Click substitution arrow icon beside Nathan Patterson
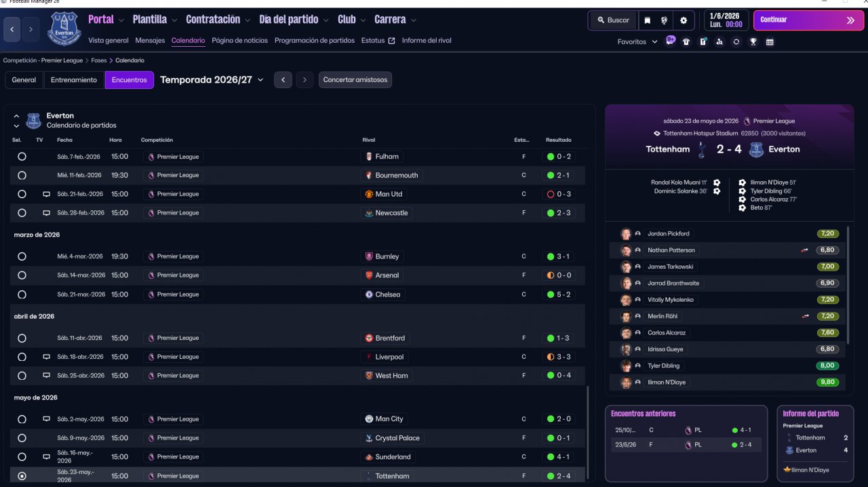Image resolution: width=868 pixels, height=487 pixels. coord(805,250)
